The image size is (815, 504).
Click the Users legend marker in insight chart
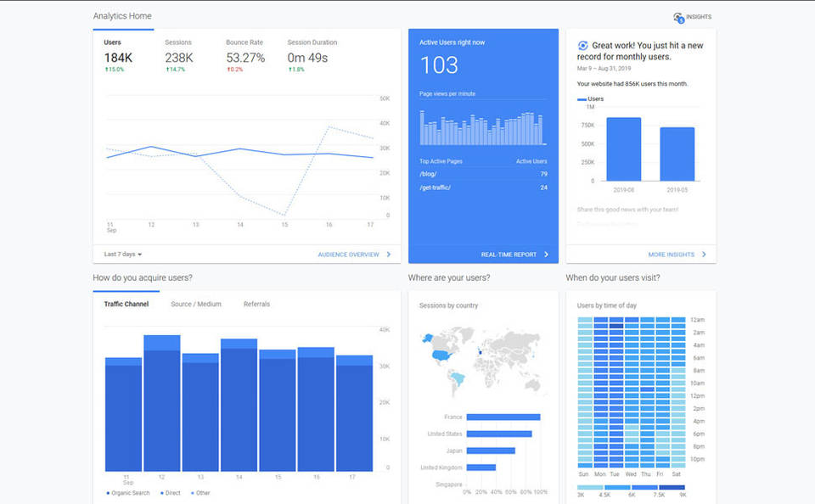click(x=582, y=99)
